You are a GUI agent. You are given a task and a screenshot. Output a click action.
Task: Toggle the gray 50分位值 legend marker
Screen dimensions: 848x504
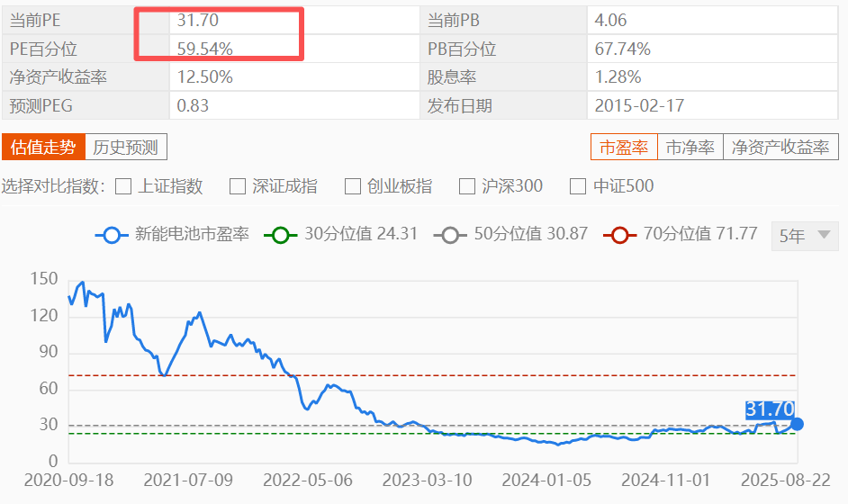450,235
